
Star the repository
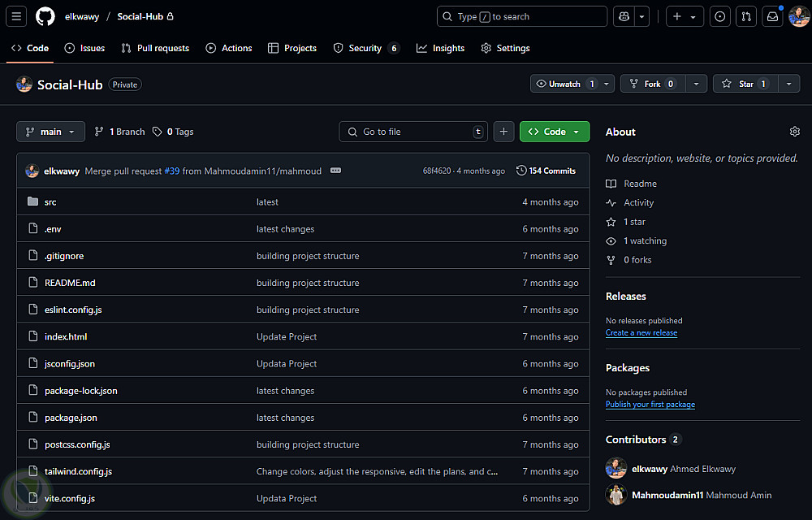pos(745,84)
